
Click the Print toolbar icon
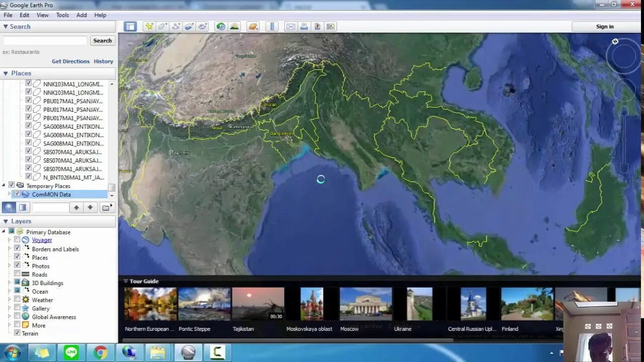304,27
